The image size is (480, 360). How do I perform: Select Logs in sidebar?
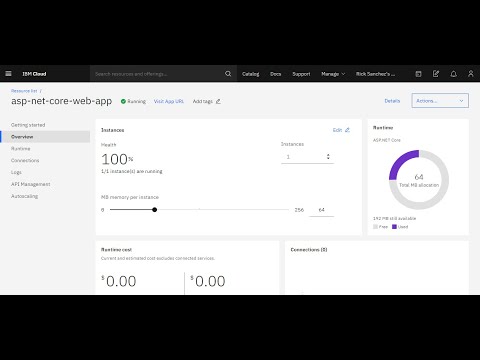point(16,172)
